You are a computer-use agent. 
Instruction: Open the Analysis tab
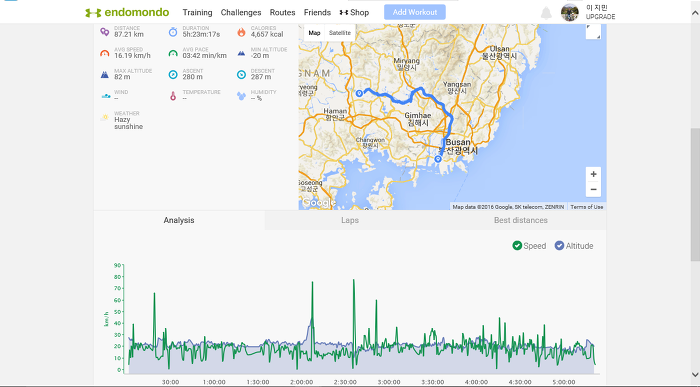(x=179, y=220)
